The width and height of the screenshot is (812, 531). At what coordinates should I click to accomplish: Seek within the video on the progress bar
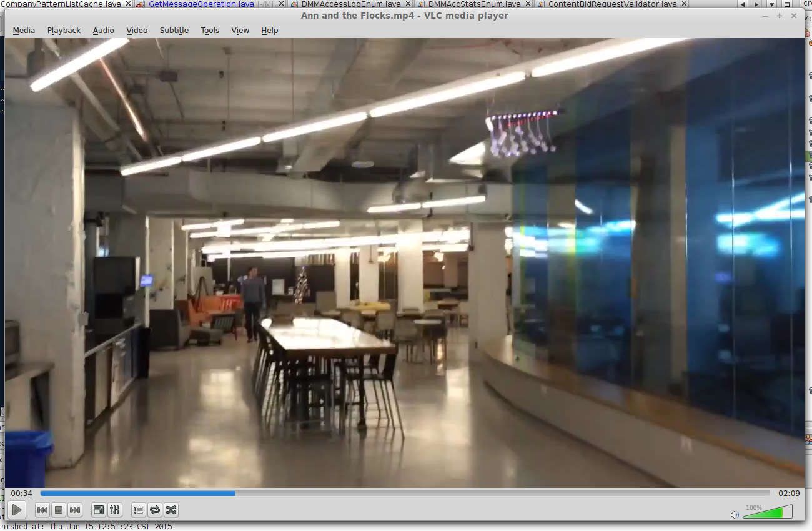(405, 493)
